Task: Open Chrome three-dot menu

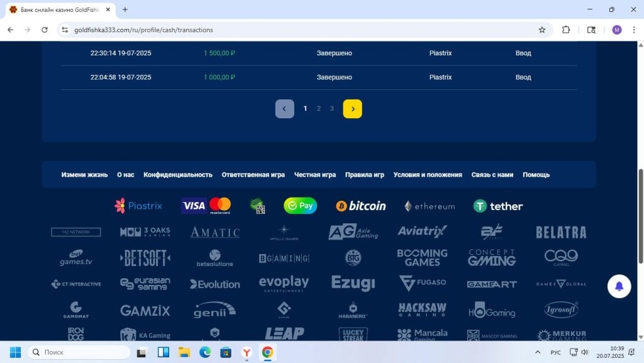Action: (x=634, y=30)
